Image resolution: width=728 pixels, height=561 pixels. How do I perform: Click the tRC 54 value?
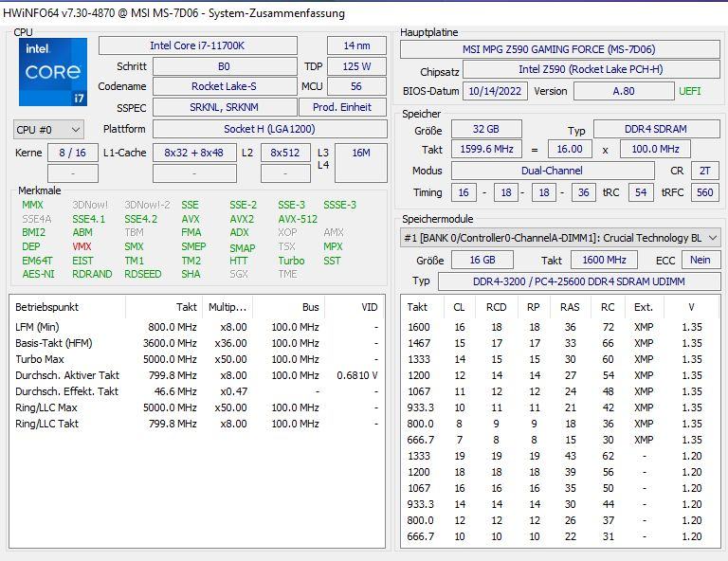pyautogui.click(x=641, y=192)
